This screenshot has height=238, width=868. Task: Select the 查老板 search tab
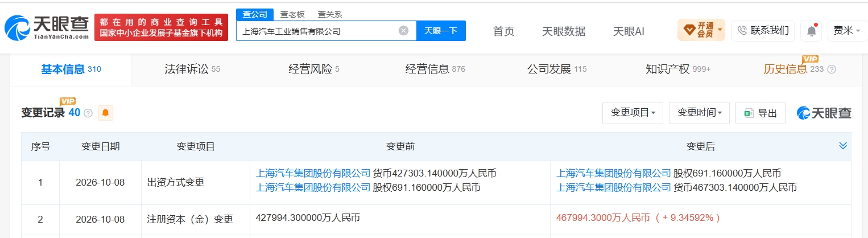[292, 14]
